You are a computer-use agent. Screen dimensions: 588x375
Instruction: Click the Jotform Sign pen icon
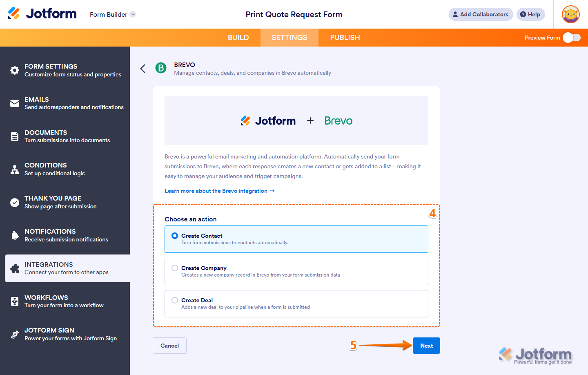[14, 334]
